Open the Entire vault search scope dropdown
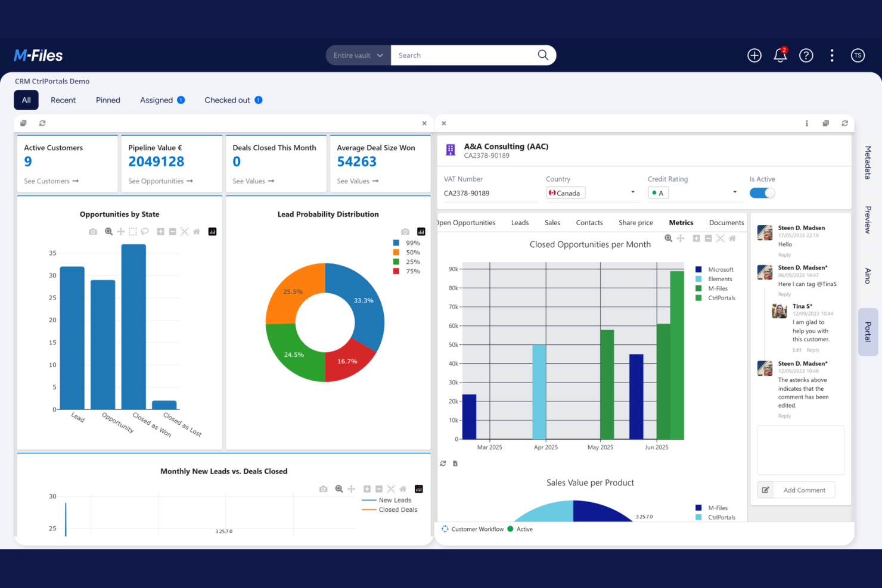The width and height of the screenshot is (882, 588). tap(358, 55)
